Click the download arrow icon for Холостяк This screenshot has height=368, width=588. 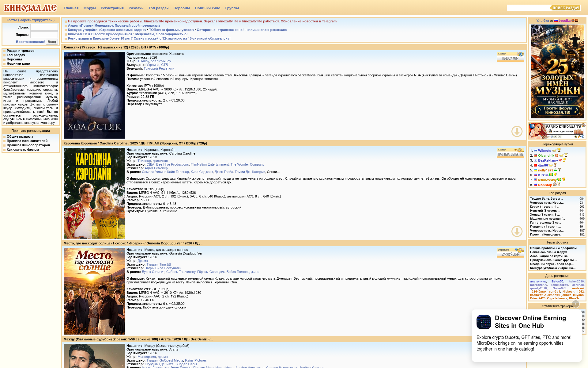click(517, 132)
